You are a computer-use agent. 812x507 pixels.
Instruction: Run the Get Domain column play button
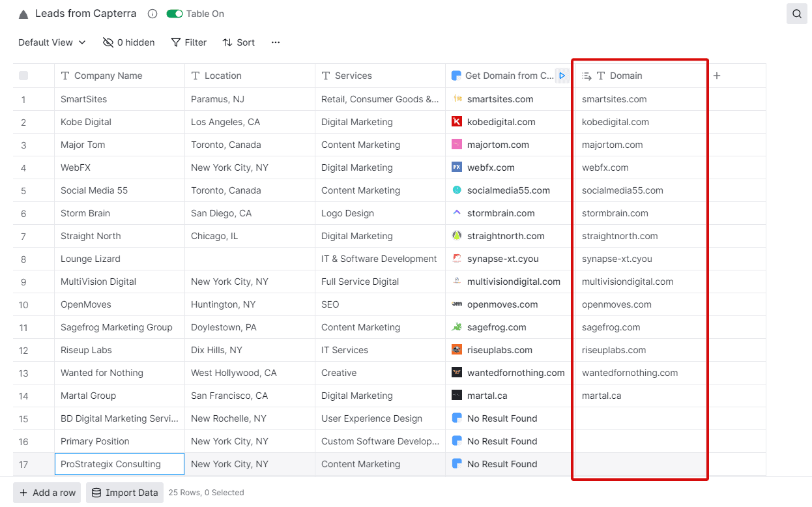click(562, 76)
